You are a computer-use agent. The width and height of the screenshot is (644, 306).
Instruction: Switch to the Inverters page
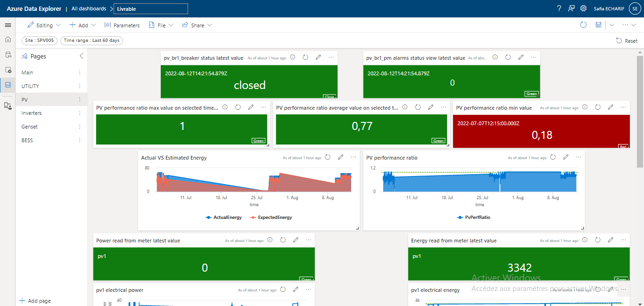pos(32,113)
